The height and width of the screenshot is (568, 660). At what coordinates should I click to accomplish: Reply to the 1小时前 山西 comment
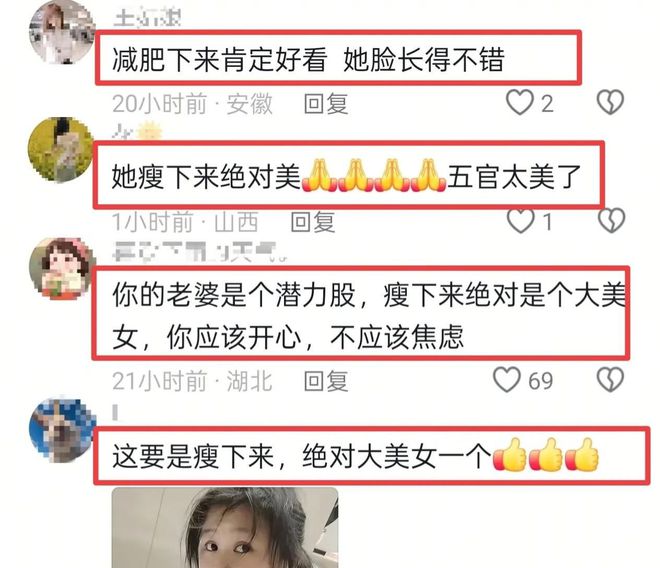pyautogui.click(x=313, y=222)
